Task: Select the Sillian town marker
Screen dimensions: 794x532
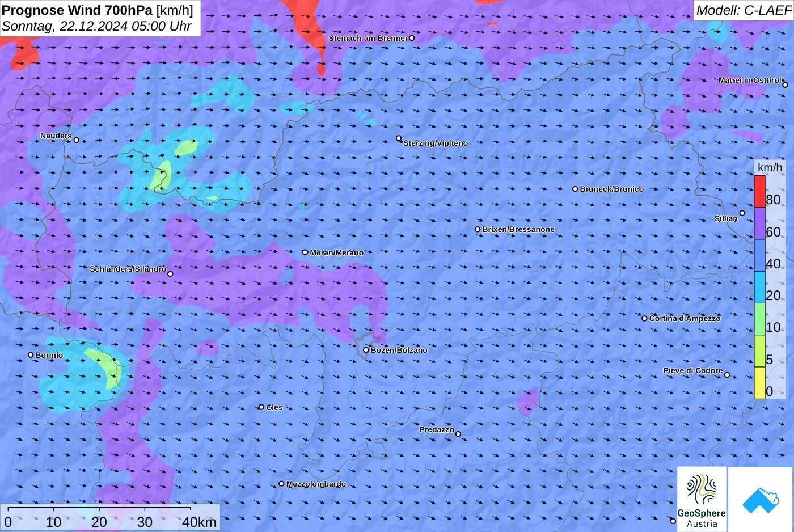Action: tap(742, 213)
